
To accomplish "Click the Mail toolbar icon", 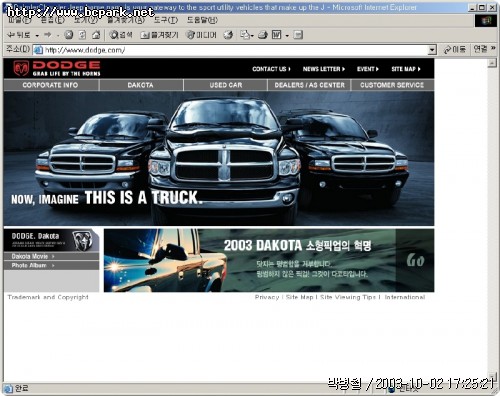I will [x=245, y=35].
